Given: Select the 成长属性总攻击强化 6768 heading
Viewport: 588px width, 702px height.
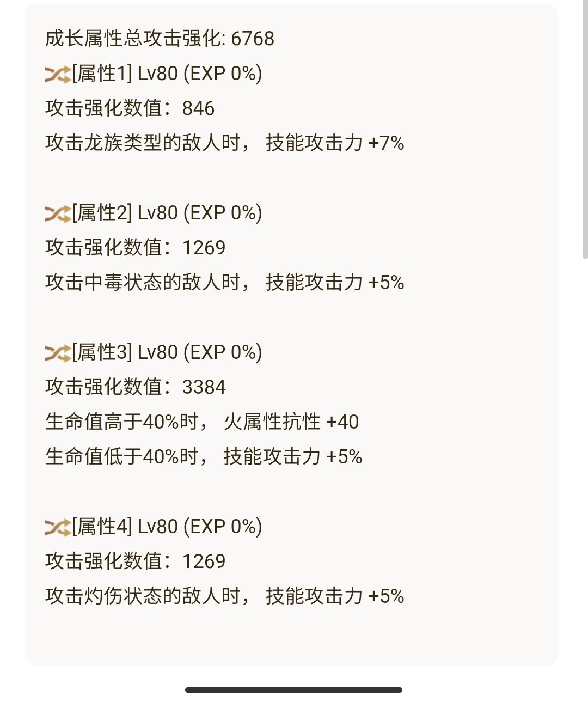Looking at the screenshot, I should (160, 39).
